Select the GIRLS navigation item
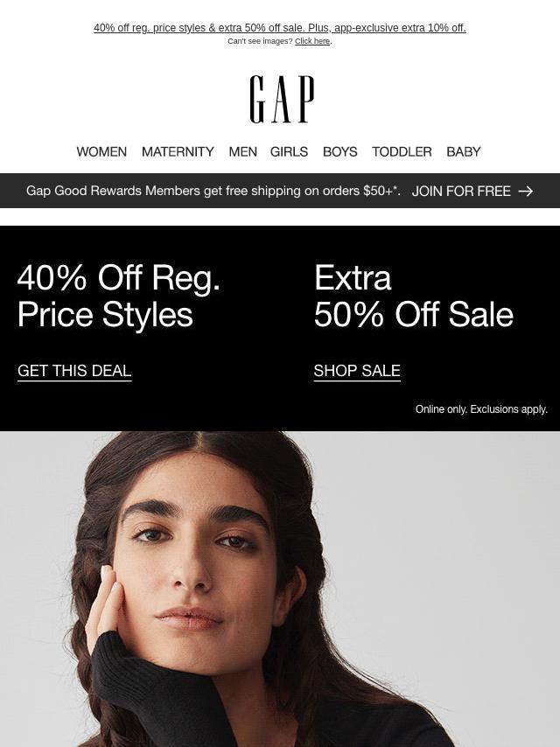Screen dimensions: 560x747 (289, 151)
